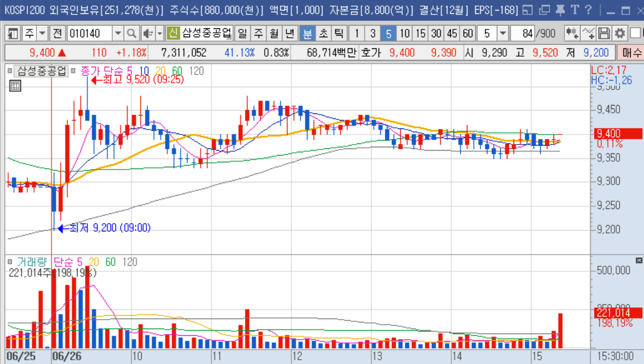Screen dimensions: 644x364
Task: Expand the stock code 010140 history dropdown
Action: [x=118, y=33]
